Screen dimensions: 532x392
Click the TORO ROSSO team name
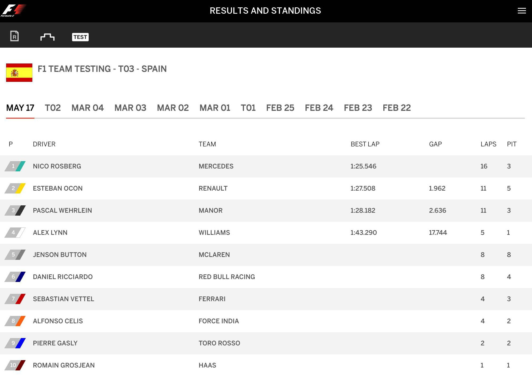(219, 343)
